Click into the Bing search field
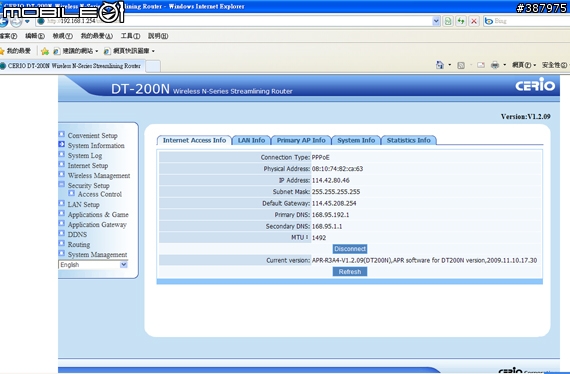570x374 pixels. [531, 21]
